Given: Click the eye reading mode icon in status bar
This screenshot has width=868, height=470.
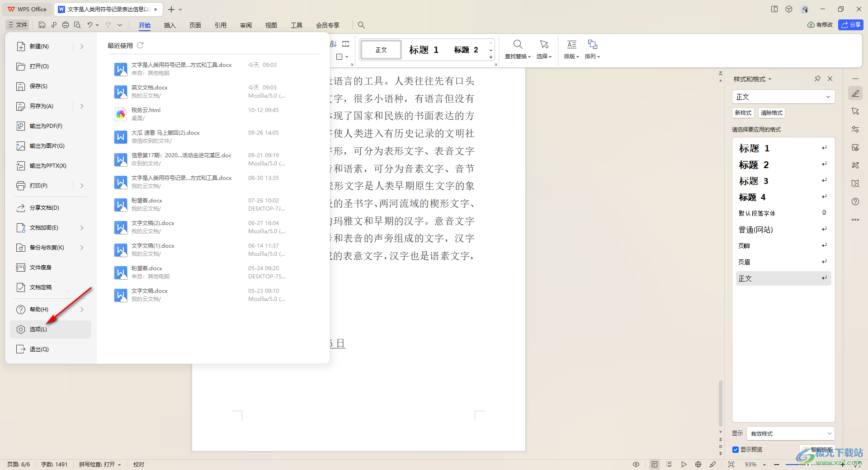Looking at the screenshot, I should 636,464.
